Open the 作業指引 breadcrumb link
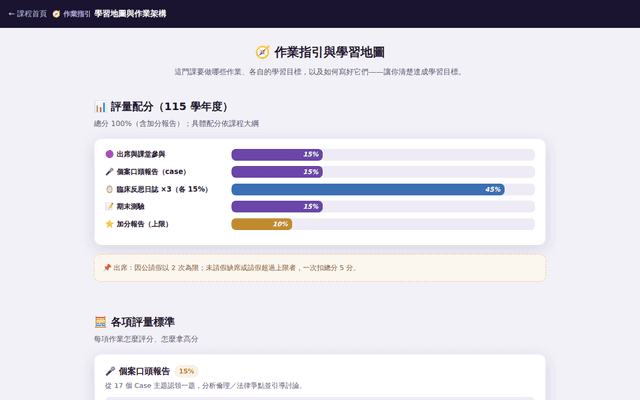The height and width of the screenshot is (400, 640). (x=76, y=14)
